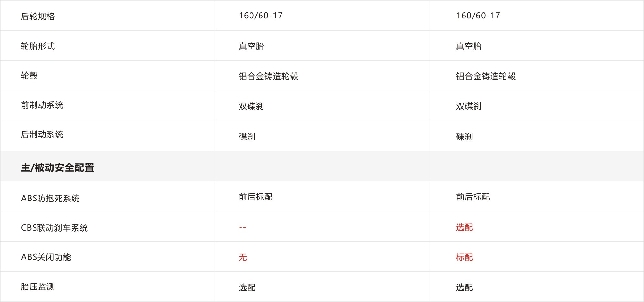Select 双碟刹 in the second column
Image resolution: width=644 pixels, height=302 pixels.
pos(469,106)
